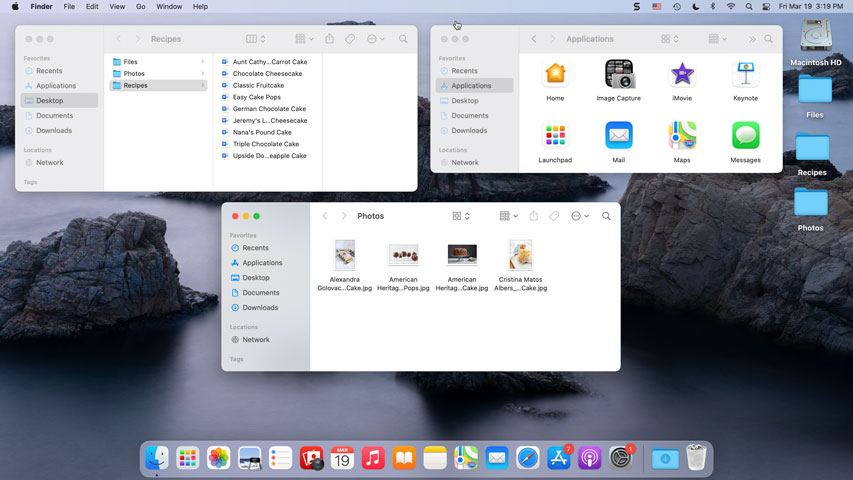Select Files folder in Recipes window column
The width and height of the screenshot is (853, 480).
pyautogui.click(x=158, y=62)
